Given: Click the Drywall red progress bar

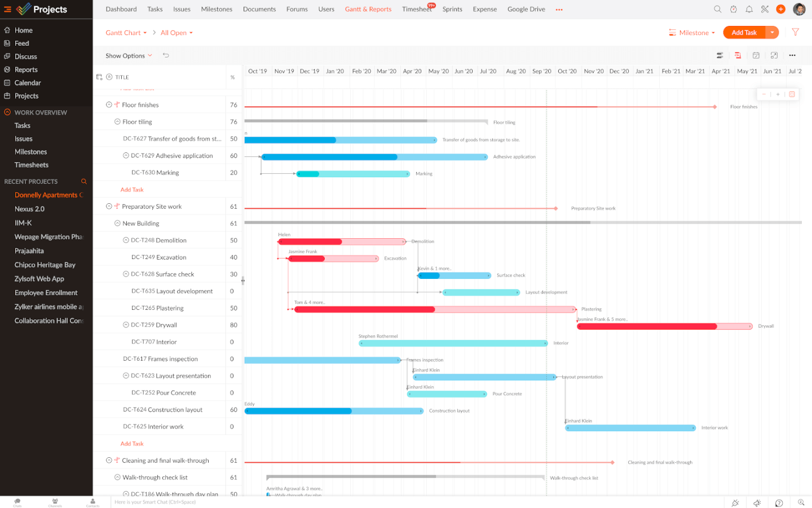Looking at the screenshot, I should pyautogui.click(x=665, y=326).
